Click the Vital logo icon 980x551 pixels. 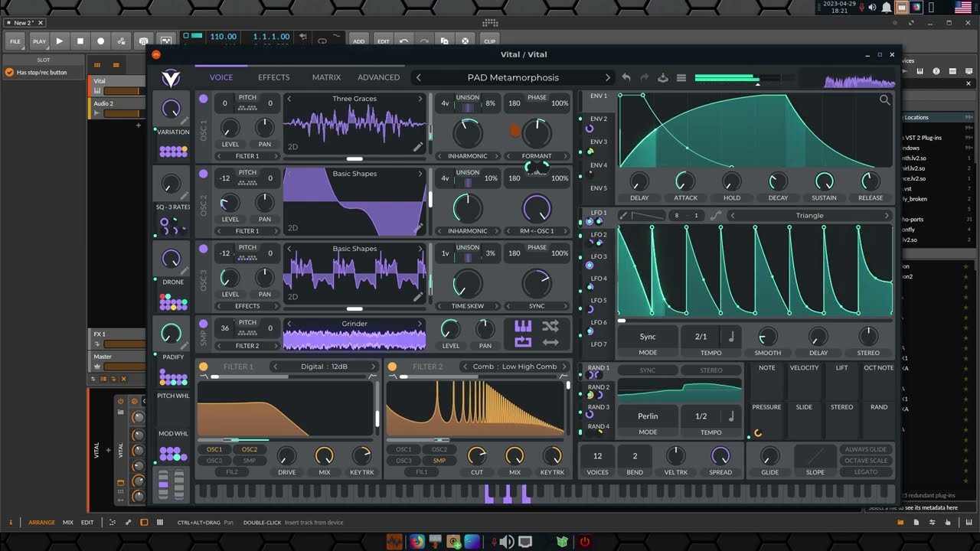pyautogui.click(x=171, y=78)
